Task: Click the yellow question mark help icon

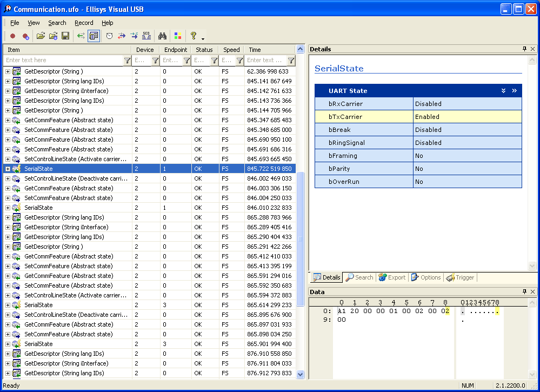Action: pos(193,36)
